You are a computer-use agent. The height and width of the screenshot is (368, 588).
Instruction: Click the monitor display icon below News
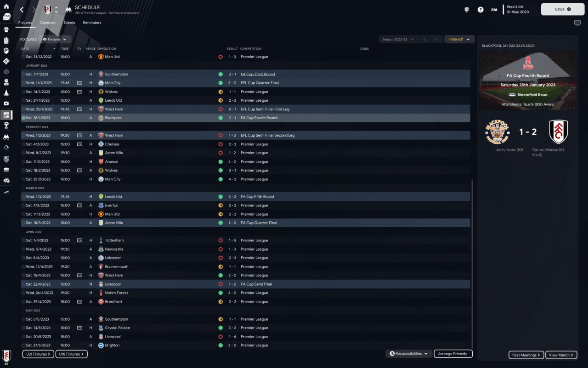click(x=577, y=23)
